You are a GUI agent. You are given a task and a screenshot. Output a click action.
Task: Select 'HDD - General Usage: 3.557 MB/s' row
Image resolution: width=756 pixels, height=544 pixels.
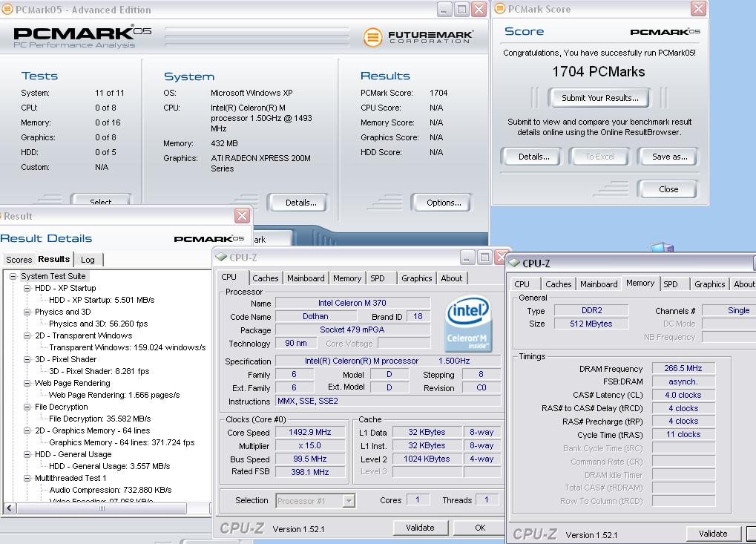(x=109, y=466)
